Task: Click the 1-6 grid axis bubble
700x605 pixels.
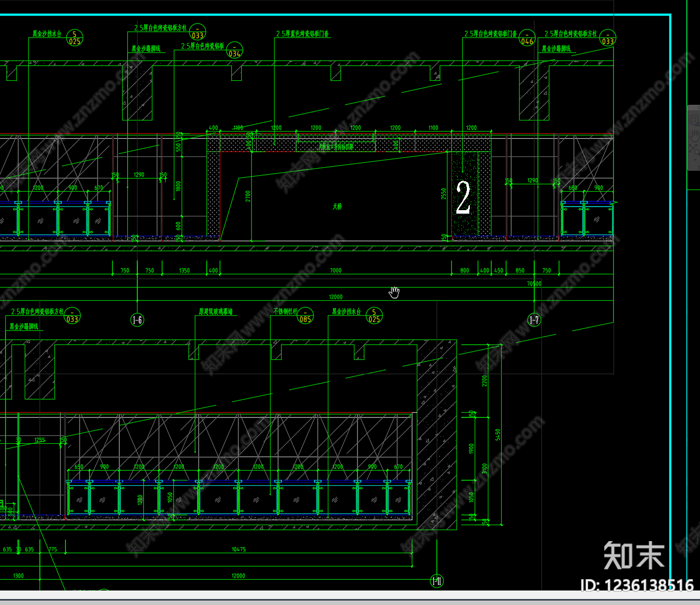Action: point(137,319)
